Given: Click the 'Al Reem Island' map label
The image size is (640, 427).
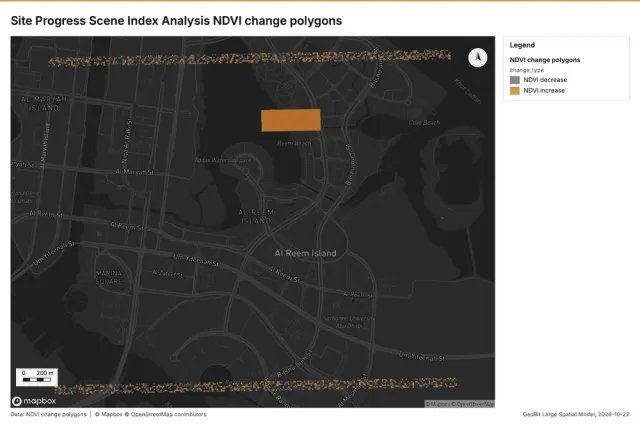Looking at the screenshot, I should (305, 253).
